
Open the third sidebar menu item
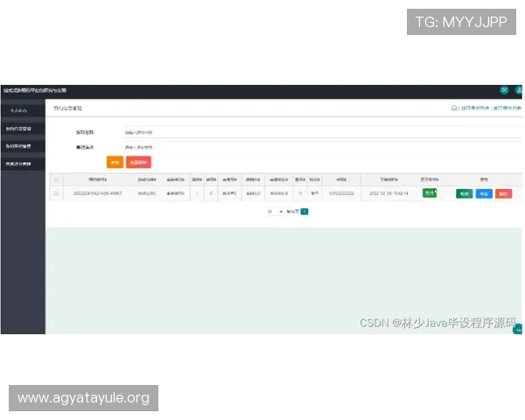tap(22, 146)
